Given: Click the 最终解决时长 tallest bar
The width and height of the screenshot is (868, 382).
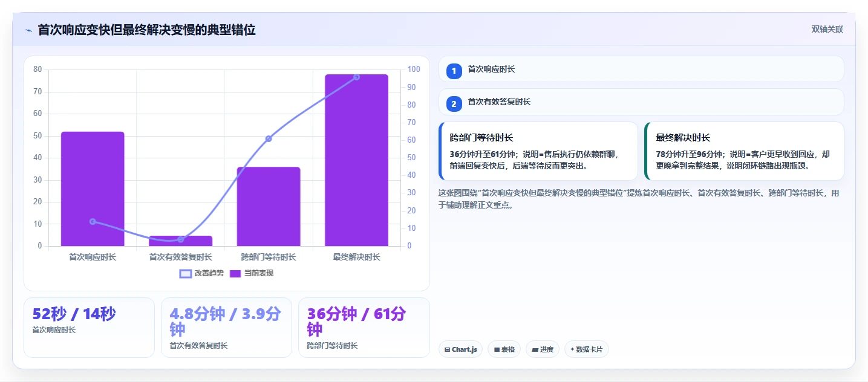Looking at the screenshot, I should point(356,160).
